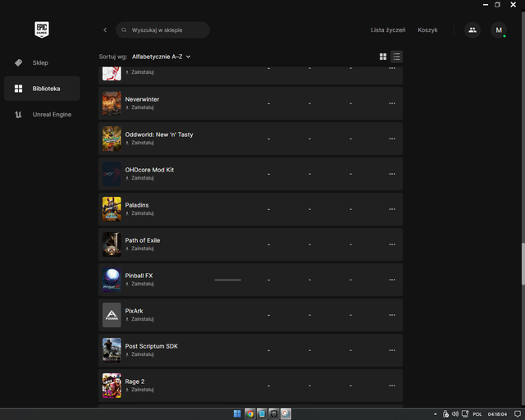This screenshot has height=420, width=525.
Task: Open options menu for Oddworld: New 'n' Tasty
Action: tap(392, 139)
